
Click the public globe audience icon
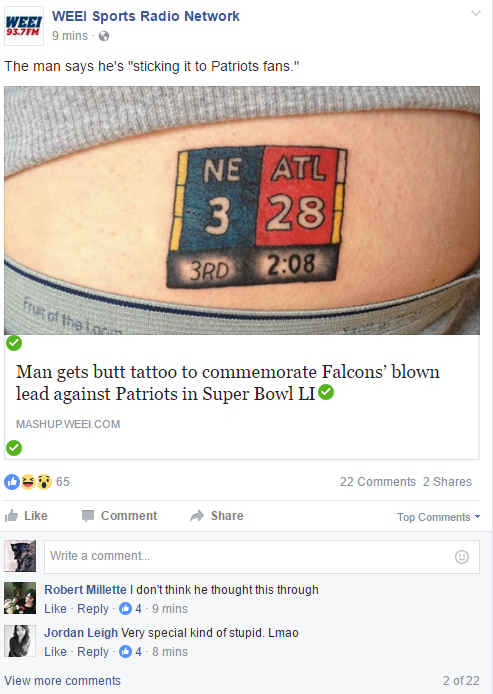pyautogui.click(x=104, y=36)
